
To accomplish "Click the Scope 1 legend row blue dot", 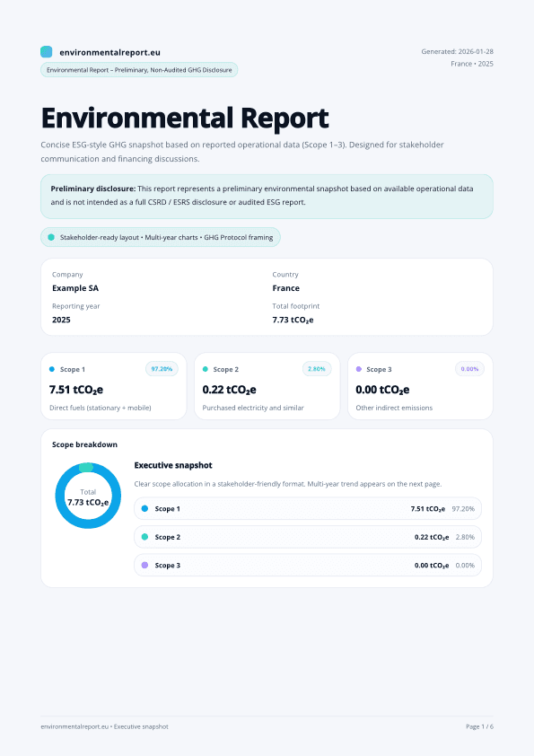I will click(144, 509).
